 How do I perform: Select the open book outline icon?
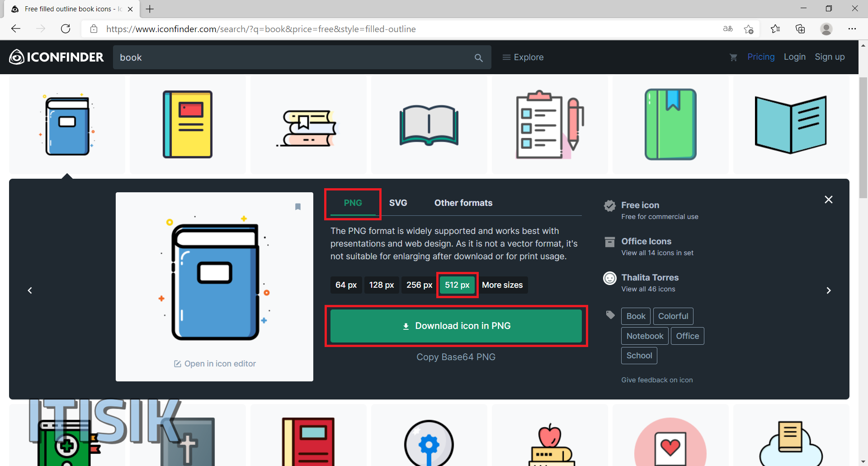[429, 125]
